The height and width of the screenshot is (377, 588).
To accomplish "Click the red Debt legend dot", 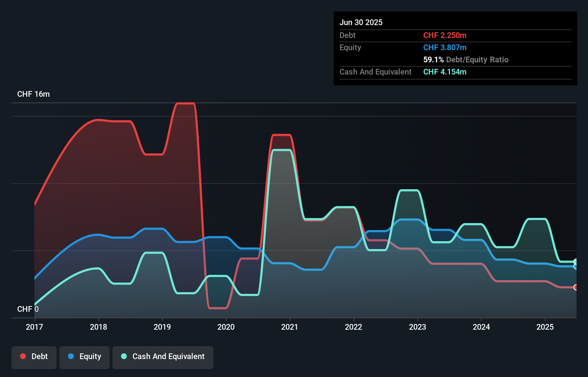I will pos(23,356).
